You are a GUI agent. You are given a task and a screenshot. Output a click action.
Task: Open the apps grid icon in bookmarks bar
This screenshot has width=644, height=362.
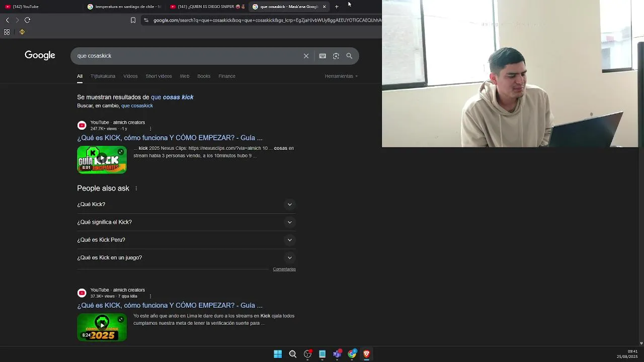[x=7, y=32]
